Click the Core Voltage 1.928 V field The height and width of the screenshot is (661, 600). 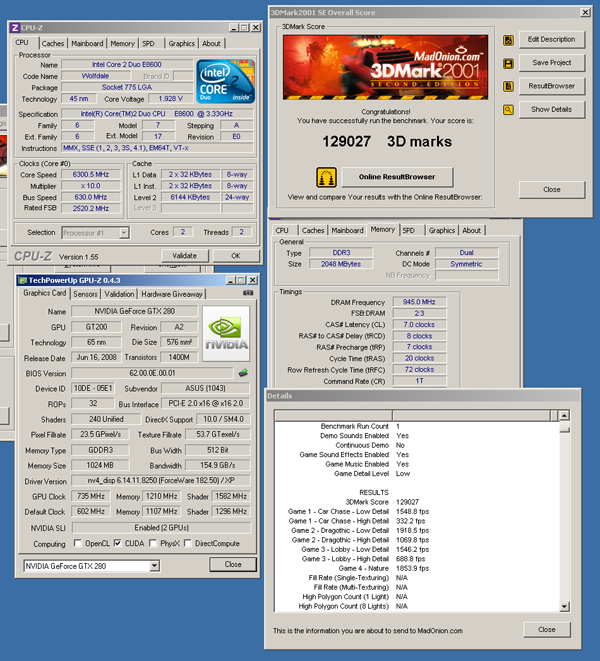pyautogui.click(x=170, y=99)
